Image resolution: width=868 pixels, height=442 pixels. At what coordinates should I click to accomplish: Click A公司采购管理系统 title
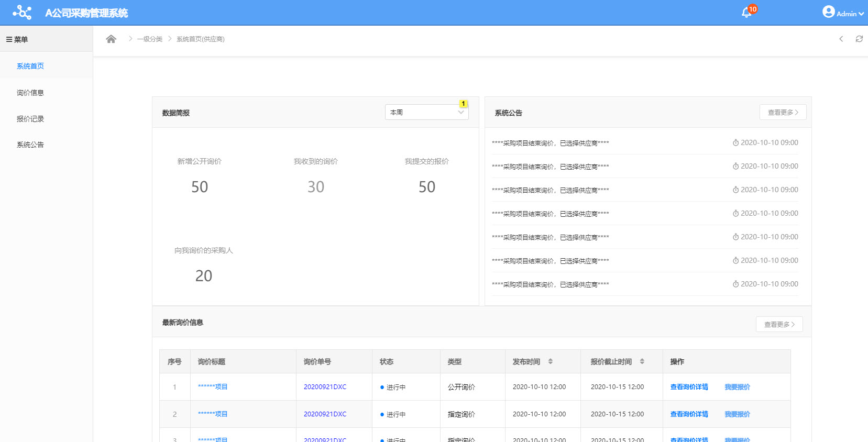pos(86,13)
